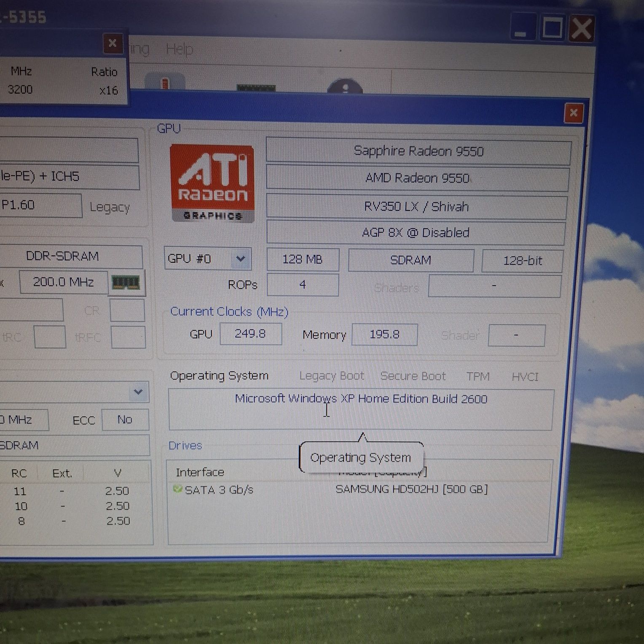Click the memory module icon beside 200.0 MHz
The height and width of the screenshot is (644, 644).
[x=126, y=282]
